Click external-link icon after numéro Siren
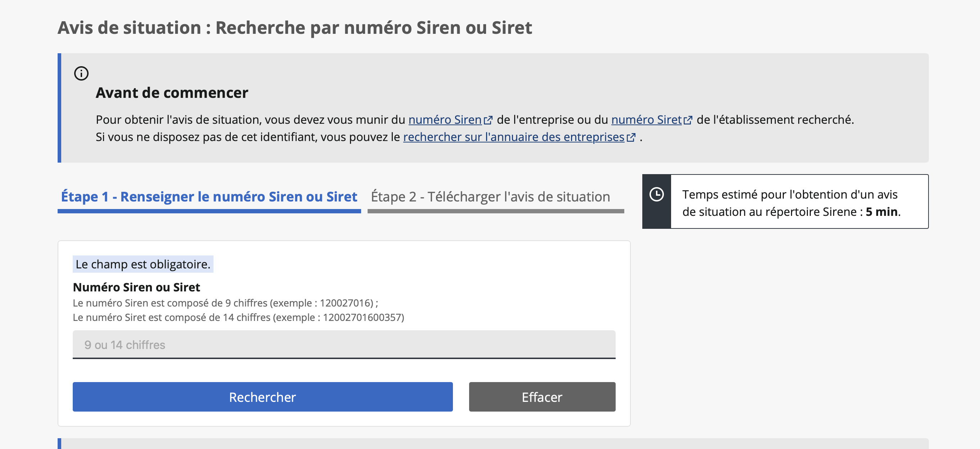Screen dimensions: 980x449 click(x=488, y=120)
